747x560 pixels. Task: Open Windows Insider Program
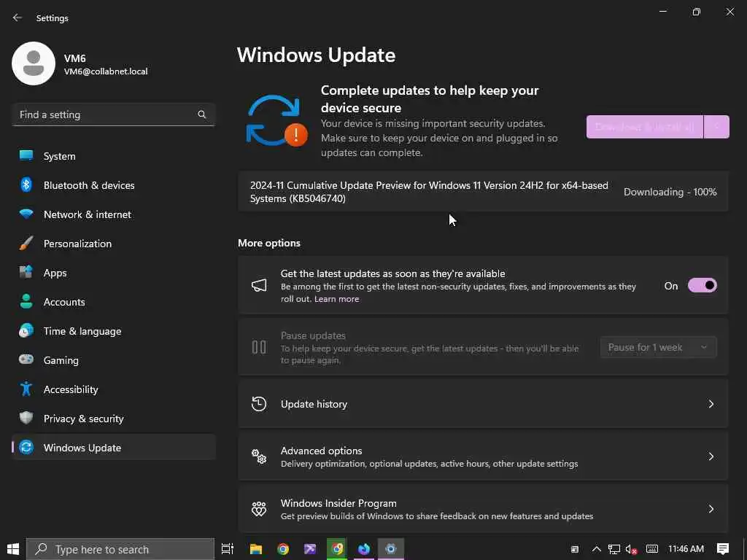pyautogui.click(x=483, y=508)
